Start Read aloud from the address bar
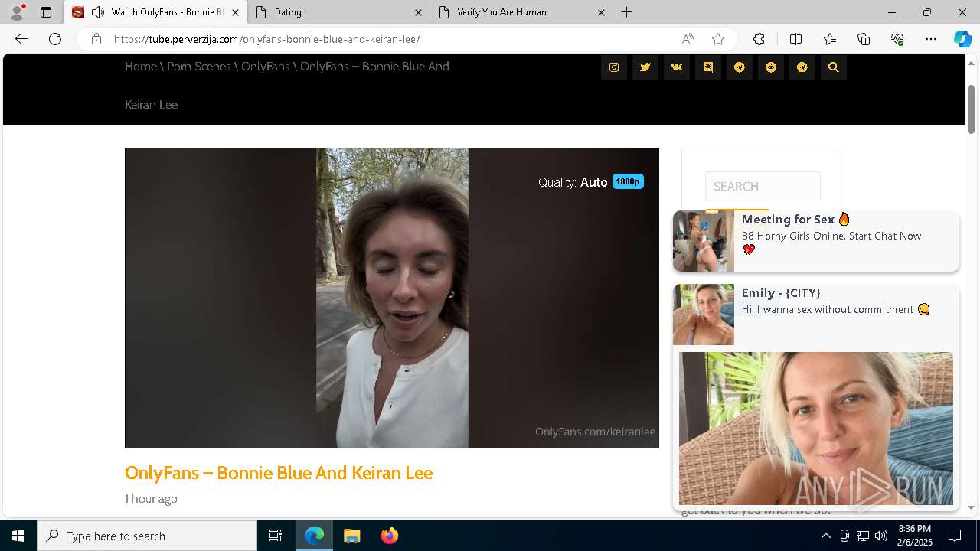This screenshot has width=980, height=551. [688, 39]
